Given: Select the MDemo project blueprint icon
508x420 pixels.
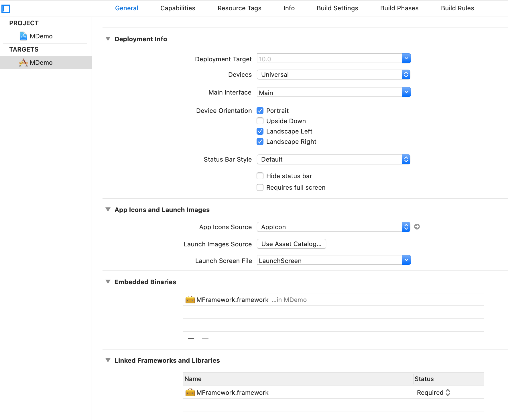Looking at the screenshot, I should (23, 36).
